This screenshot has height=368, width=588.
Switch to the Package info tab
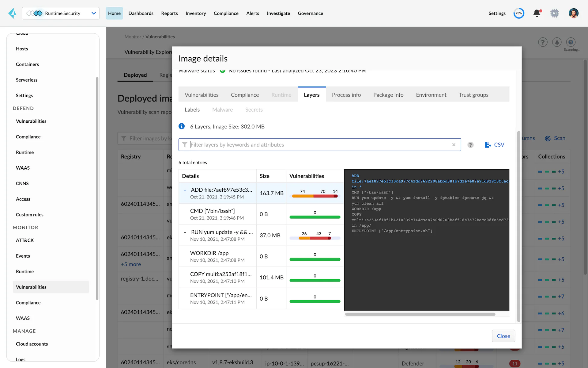[x=388, y=95]
